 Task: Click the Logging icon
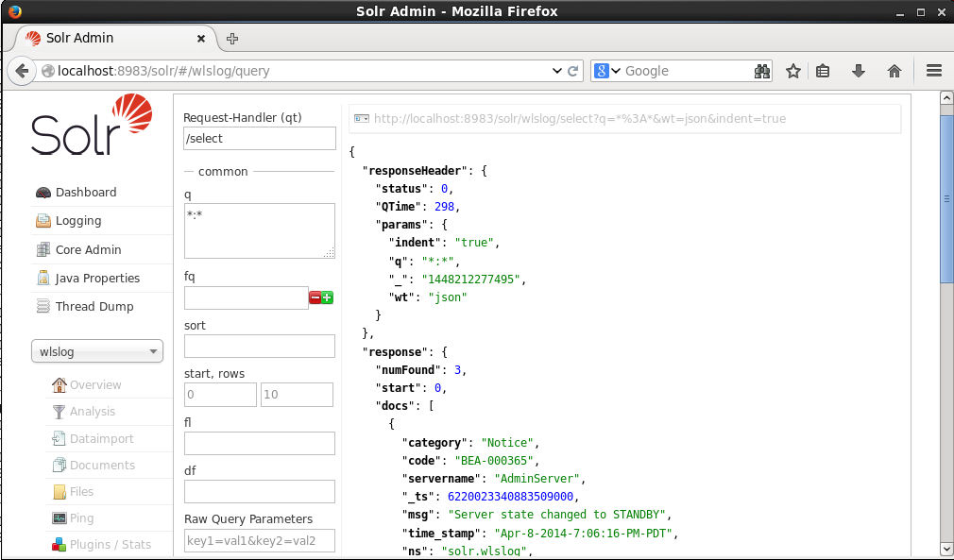(x=43, y=221)
